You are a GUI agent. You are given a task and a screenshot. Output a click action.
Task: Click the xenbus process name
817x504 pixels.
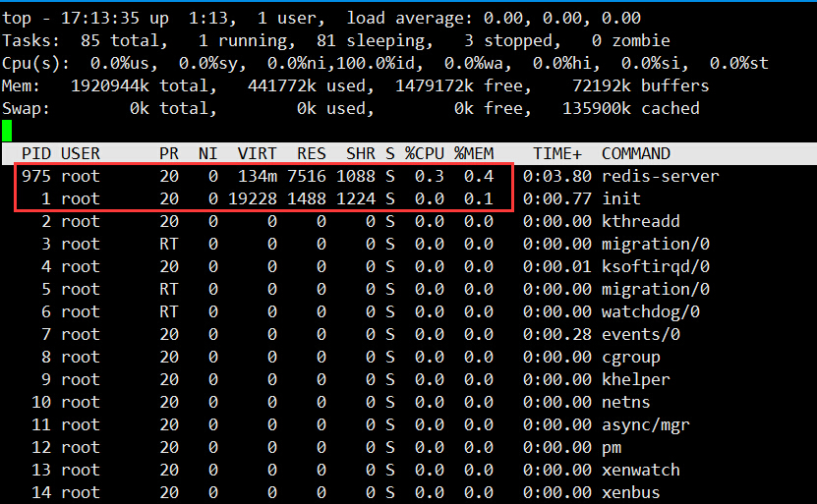tap(630, 492)
